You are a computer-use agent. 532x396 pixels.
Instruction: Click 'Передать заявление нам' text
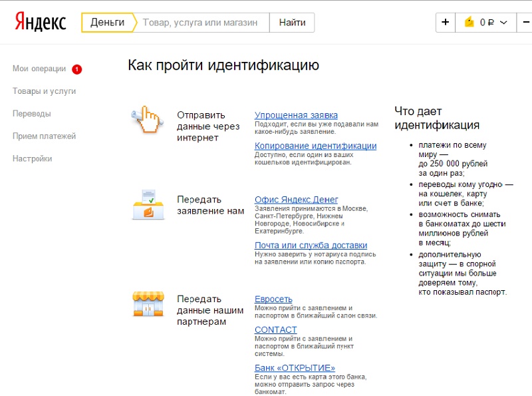(210, 205)
